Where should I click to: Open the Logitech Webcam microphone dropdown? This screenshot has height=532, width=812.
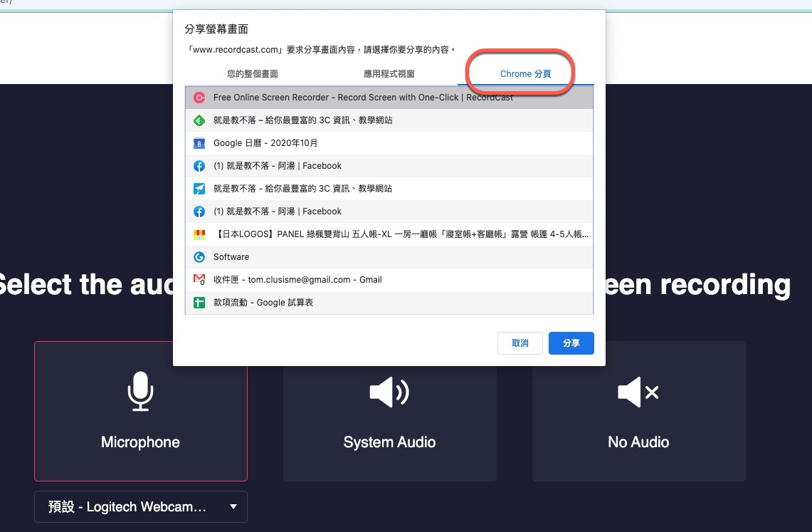141,507
